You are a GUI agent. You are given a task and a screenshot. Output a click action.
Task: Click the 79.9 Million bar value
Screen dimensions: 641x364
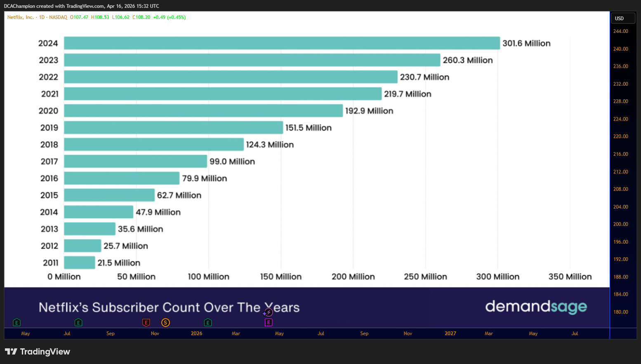click(x=205, y=178)
